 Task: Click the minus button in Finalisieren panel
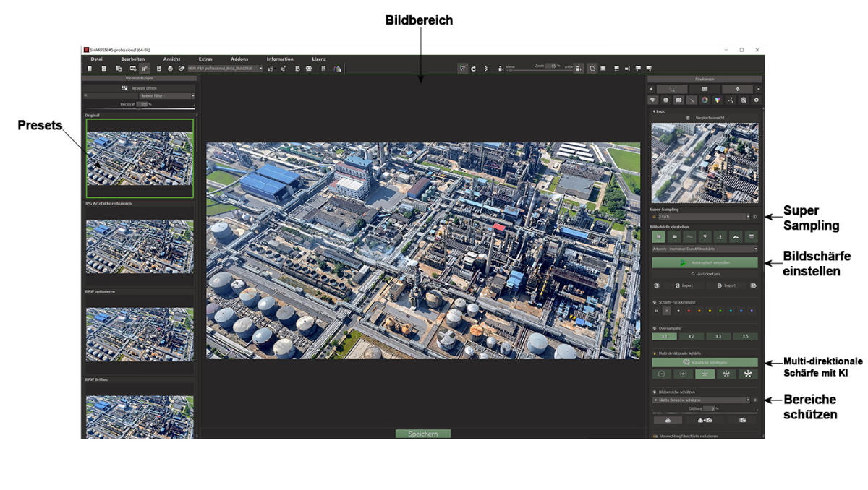758,89
